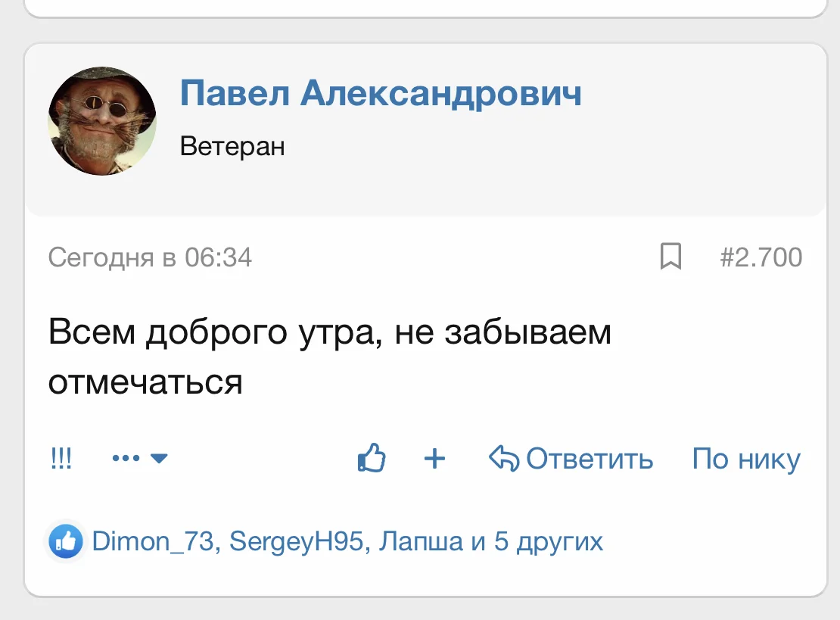Open the report link marked !!!
Screen dimensions: 840x620
pyautogui.click(x=61, y=458)
